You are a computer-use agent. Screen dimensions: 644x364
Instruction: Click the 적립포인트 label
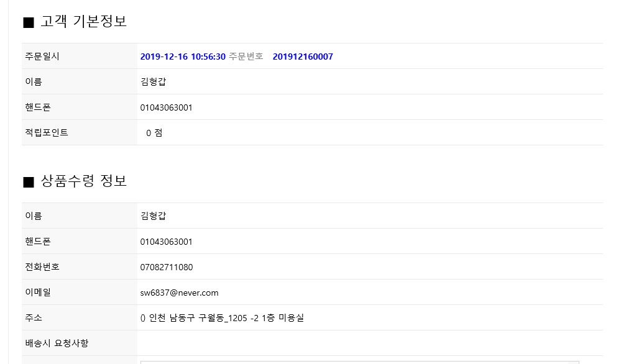pos(47,132)
